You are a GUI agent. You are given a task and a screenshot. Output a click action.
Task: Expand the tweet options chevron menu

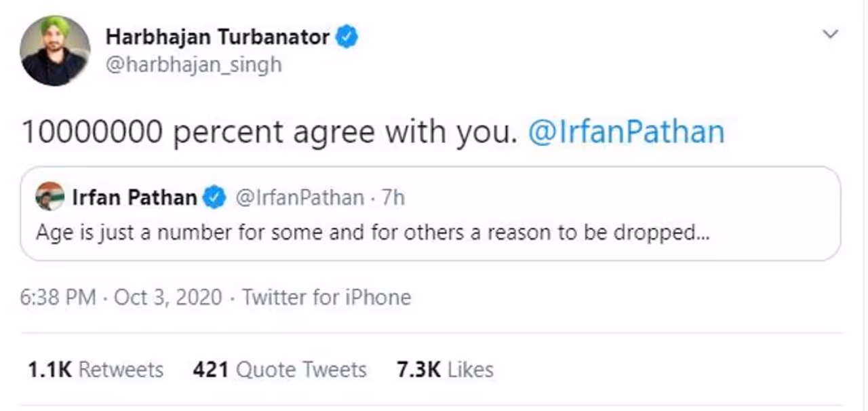830,34
